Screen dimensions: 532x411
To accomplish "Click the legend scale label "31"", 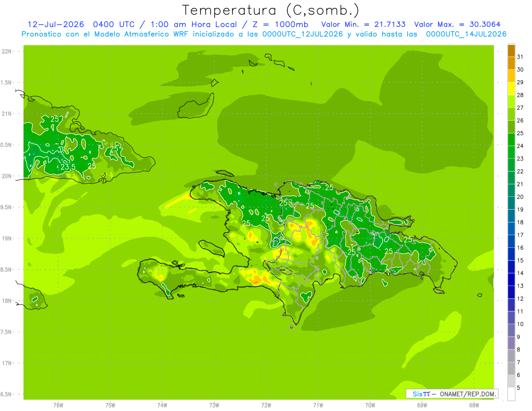I will (x=520, y=57).
